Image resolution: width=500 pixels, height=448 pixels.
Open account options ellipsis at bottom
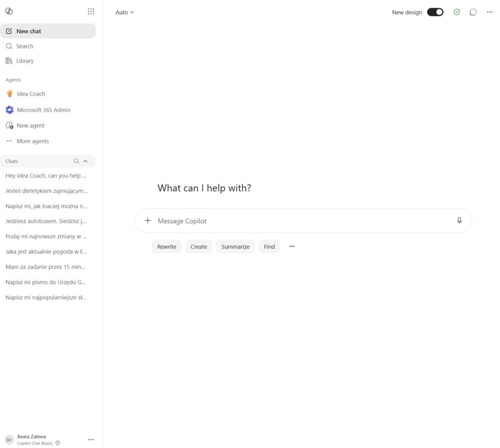pyautogui.click(x=91, y=440)
